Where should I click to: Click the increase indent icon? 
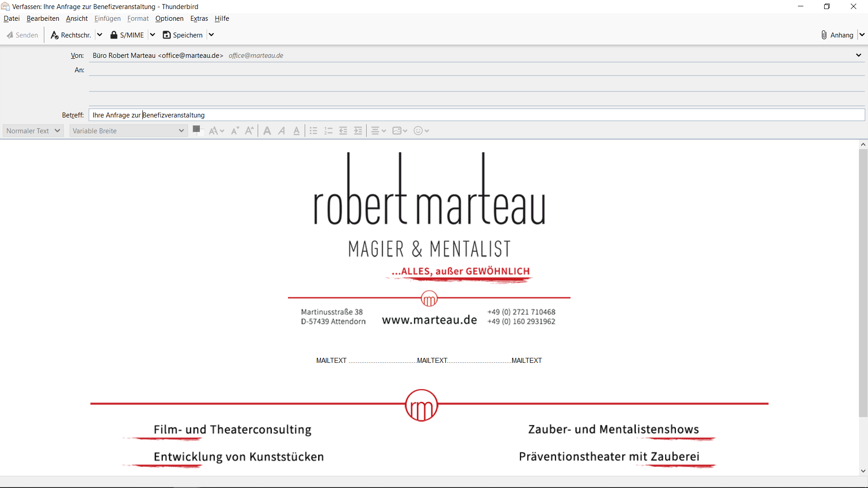click(358, 131)
